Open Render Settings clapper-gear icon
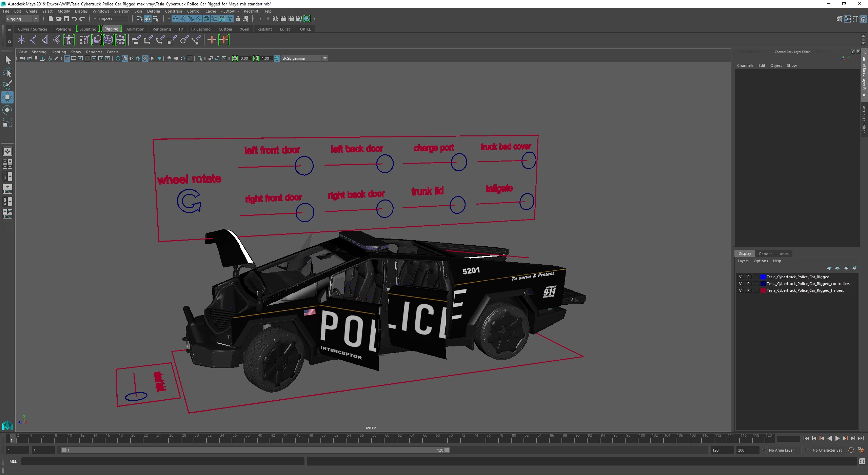Screen dimensions: 868x475 click(x=299, y=19)
